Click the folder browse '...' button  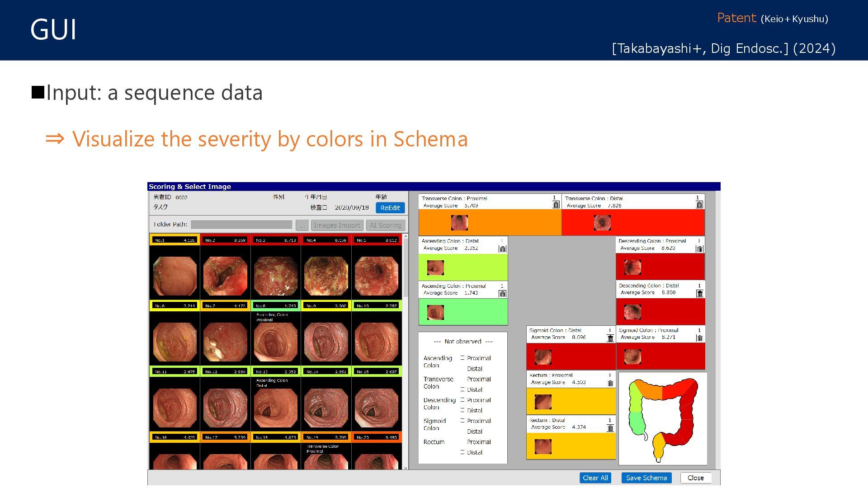tap(302, 225)
